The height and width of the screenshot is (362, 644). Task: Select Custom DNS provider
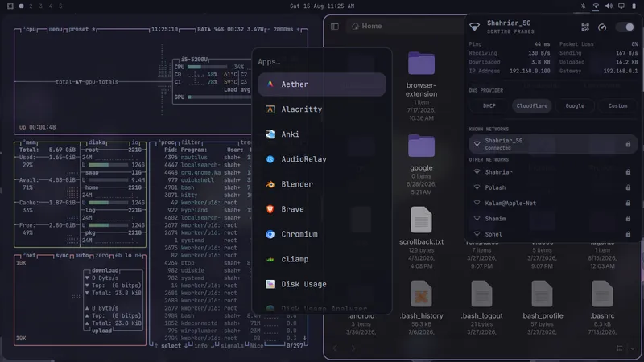[617, 106]
